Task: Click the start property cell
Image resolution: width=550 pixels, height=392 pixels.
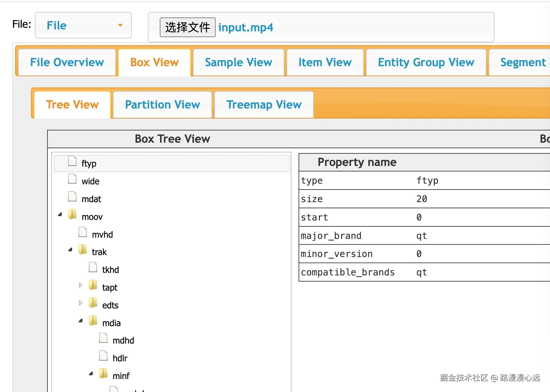Action: [x=314, y=217]
